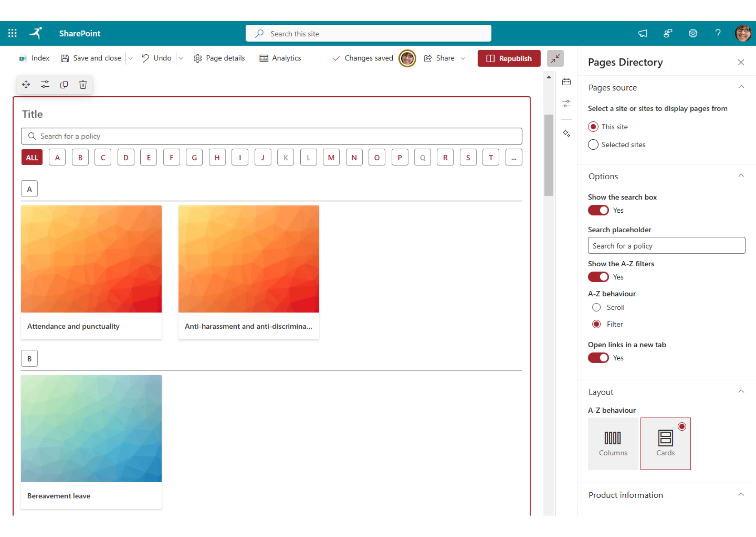Open the Save and close dropdown arrow

[x=131, y=58]
